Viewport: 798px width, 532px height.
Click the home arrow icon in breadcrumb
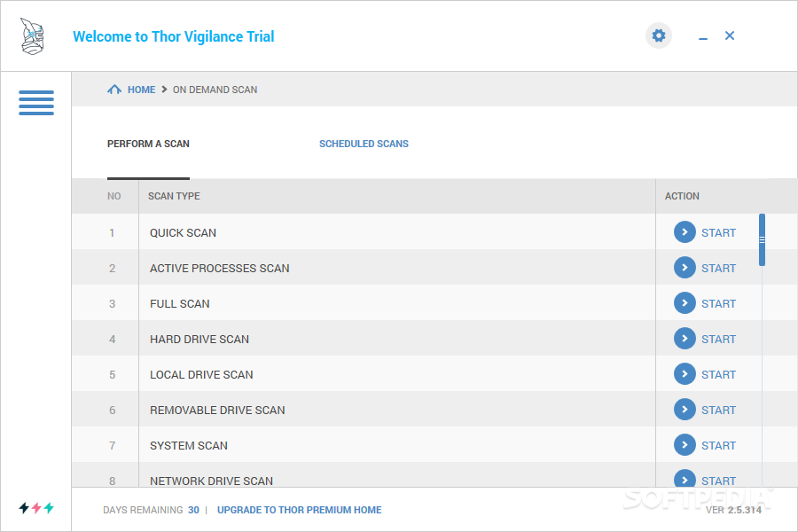[x=114, y=90]
